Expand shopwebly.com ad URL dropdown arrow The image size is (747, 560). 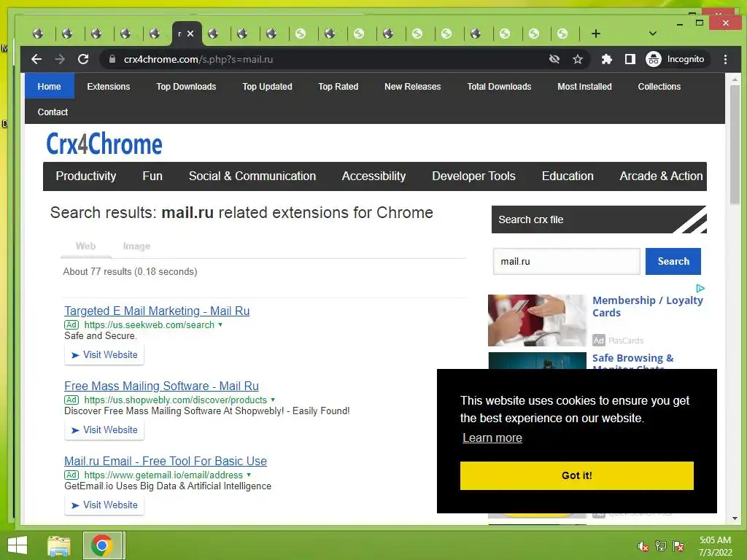(273, 400)
